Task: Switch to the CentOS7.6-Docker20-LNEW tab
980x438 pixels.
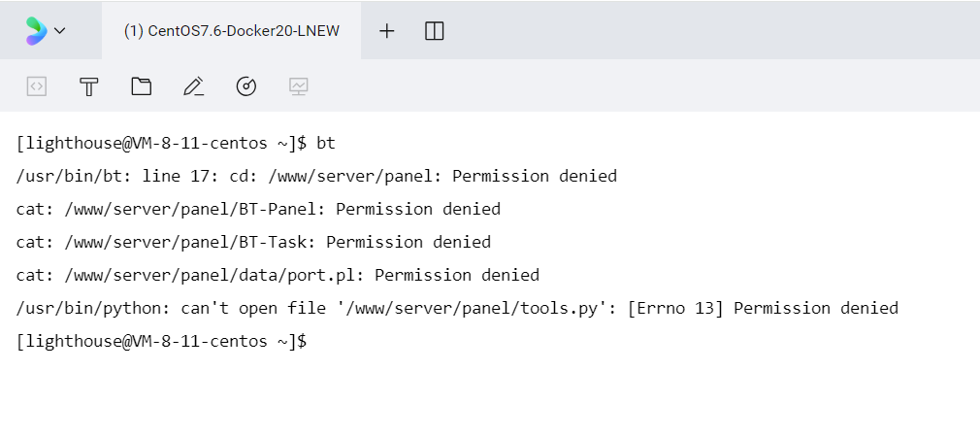Action: point(231,31)
